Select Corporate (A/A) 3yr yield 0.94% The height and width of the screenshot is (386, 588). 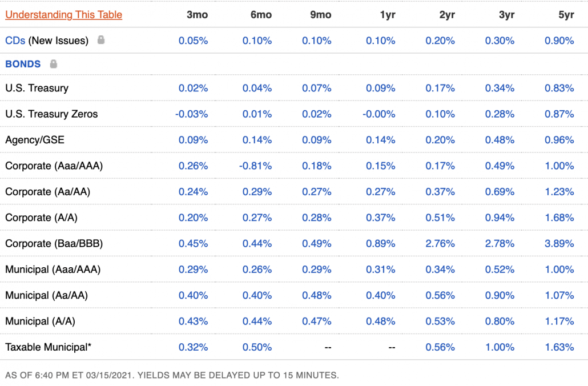pyautogui.click(x=500, y=218)
